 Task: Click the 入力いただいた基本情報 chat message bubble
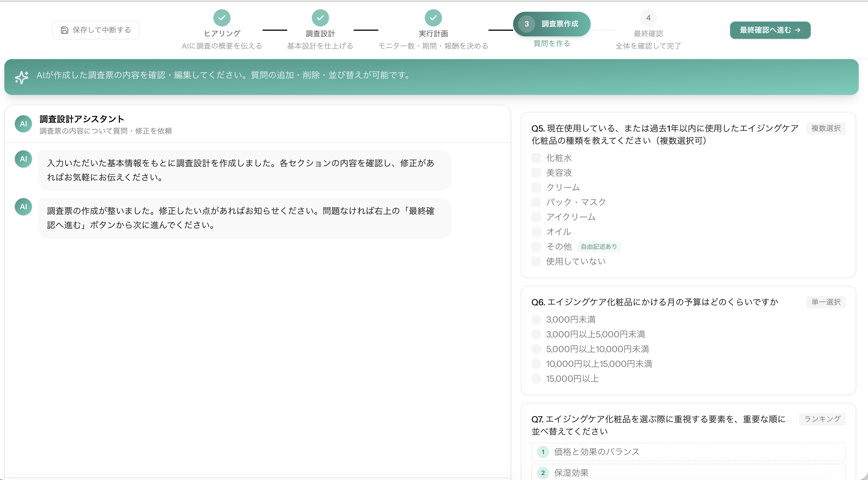tap(244, 170)
